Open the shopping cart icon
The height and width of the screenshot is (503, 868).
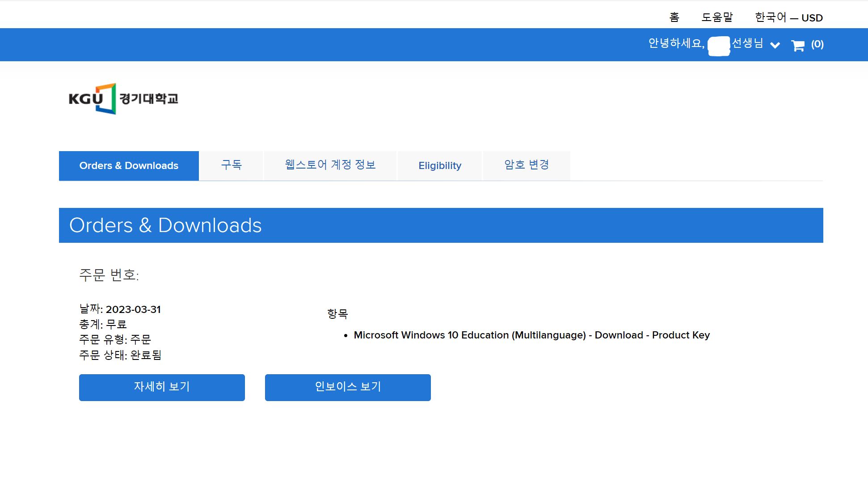tap(798, 45)
